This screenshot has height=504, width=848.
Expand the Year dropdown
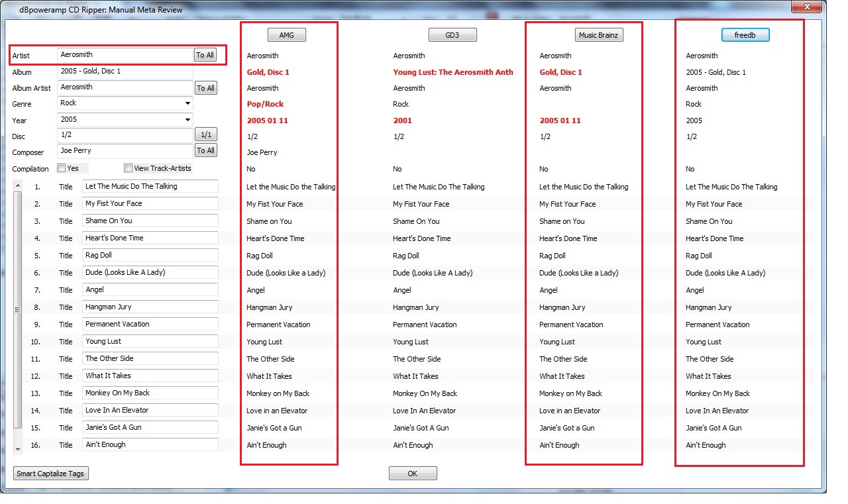click(x=188, y=120)
